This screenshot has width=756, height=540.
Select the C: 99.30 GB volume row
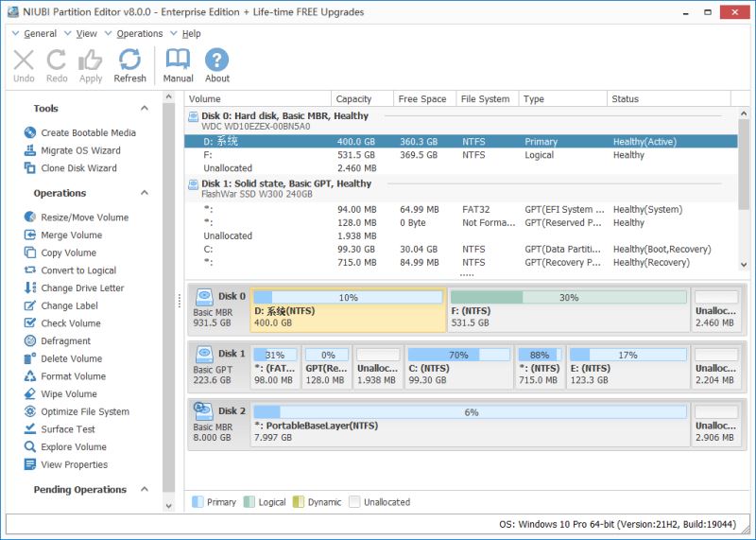461,249
